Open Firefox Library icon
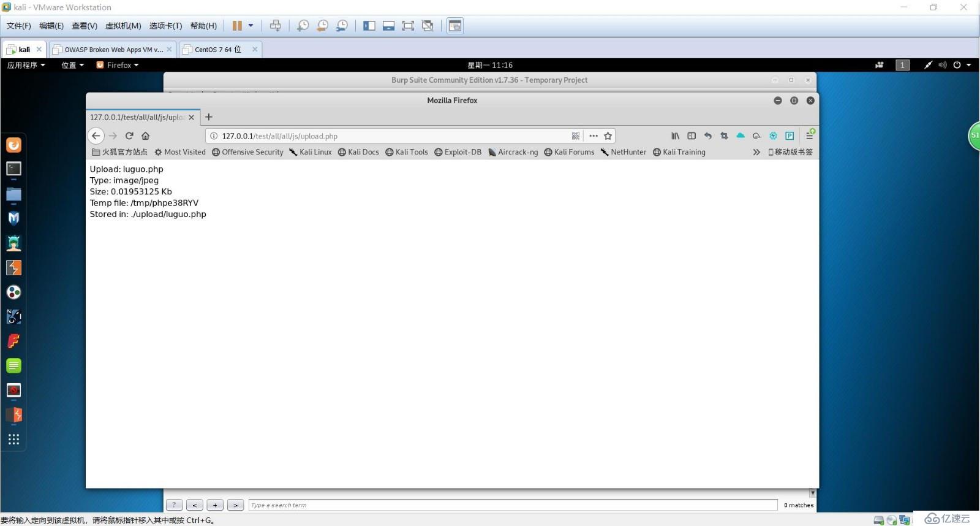This screenshot has width=980, height=526. click(675, 136)
